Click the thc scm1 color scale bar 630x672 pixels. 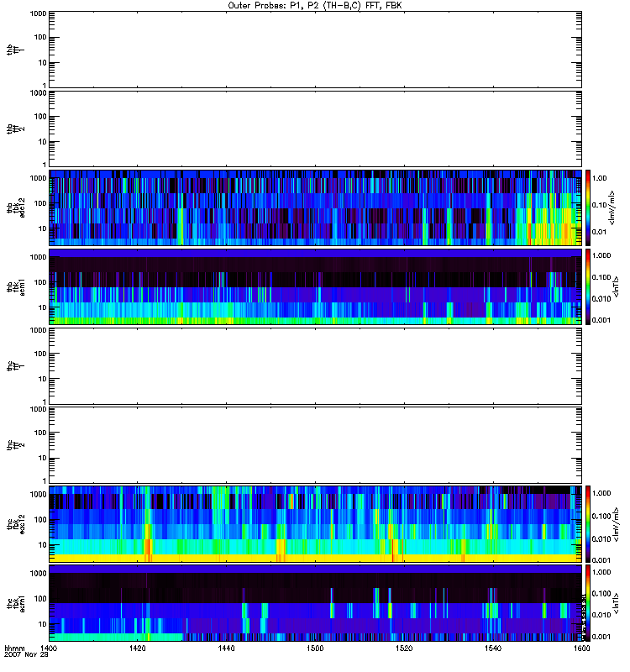coord(589,603)
